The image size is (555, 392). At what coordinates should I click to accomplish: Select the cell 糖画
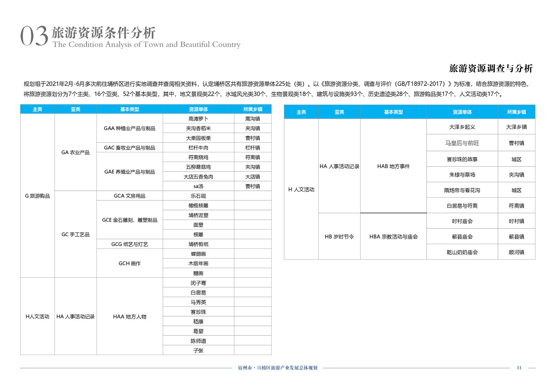[198, 273]
